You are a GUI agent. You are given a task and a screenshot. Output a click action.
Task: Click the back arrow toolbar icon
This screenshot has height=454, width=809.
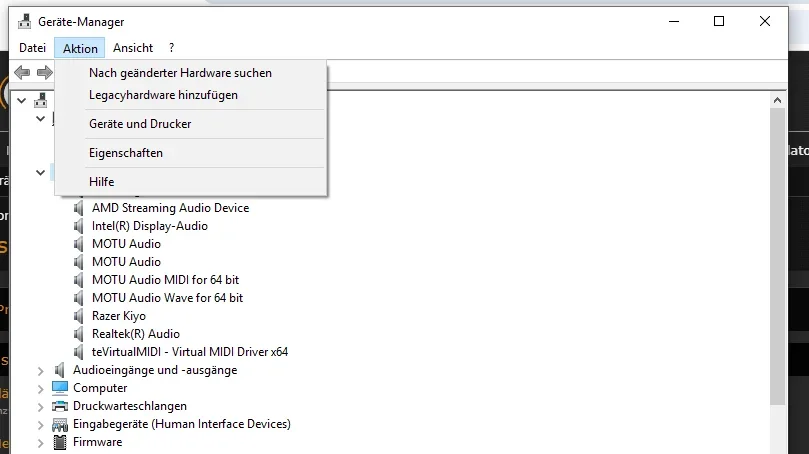(x=22, y=73)
